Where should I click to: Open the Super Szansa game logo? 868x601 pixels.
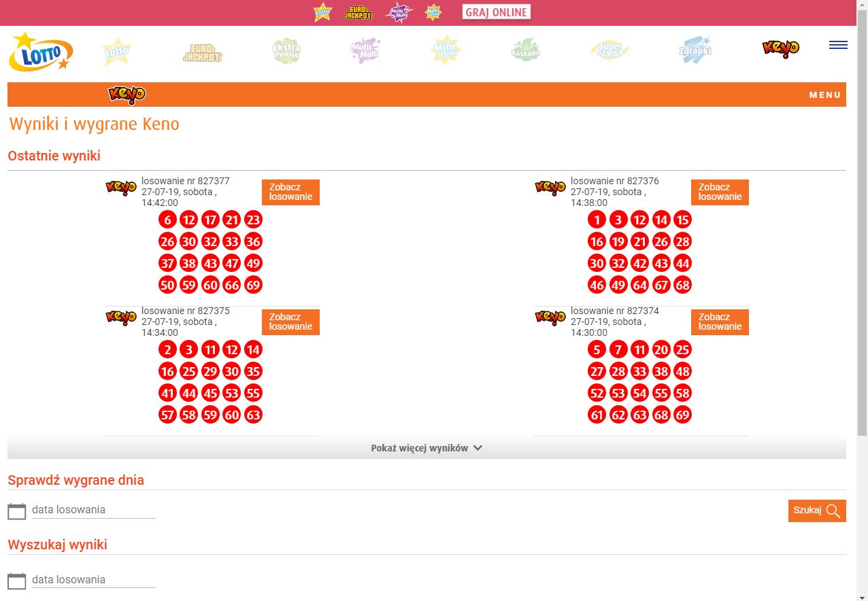click(x=610, y=51)
